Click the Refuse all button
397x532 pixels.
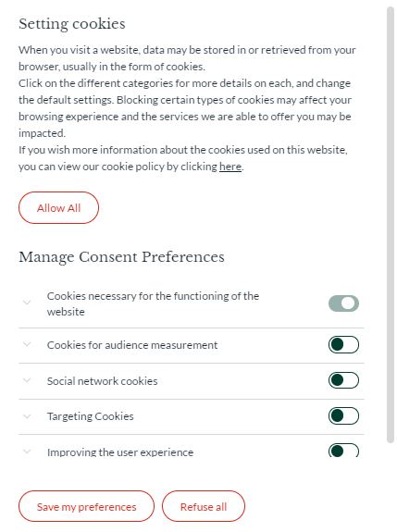(x=204, y=506)
